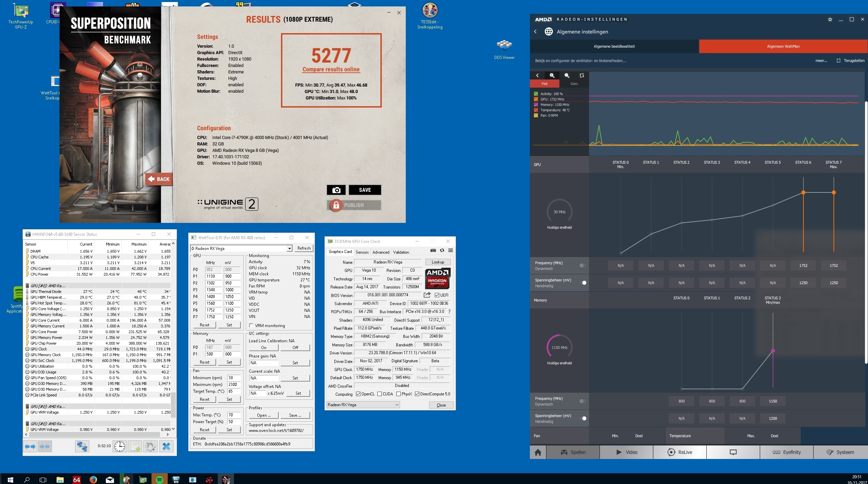Click the screenshot camera icon in Superposition
The height and width of the screenshot is (484, 868).
(336, 190)
